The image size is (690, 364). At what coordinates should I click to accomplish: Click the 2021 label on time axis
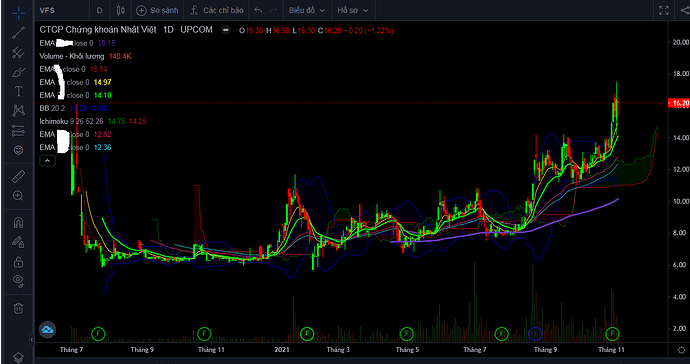(x=282, y=350)
